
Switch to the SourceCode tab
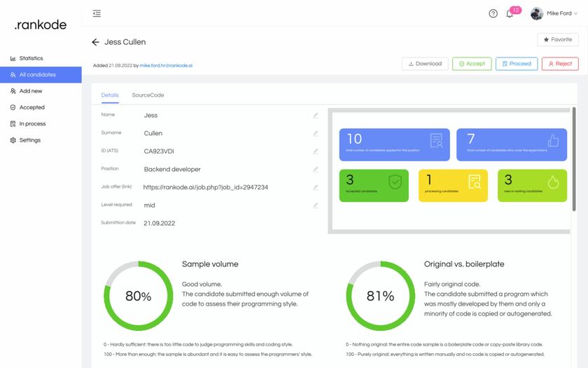point(148,95)
